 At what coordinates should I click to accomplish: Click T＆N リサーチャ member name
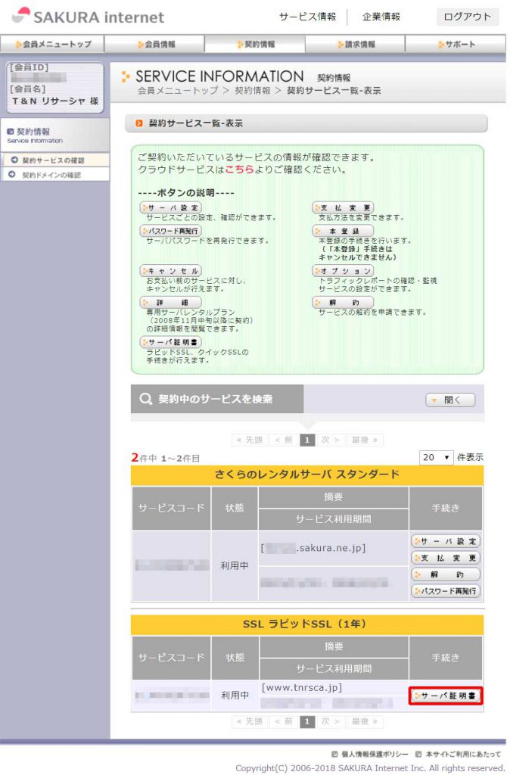click(x=55, y=101)
